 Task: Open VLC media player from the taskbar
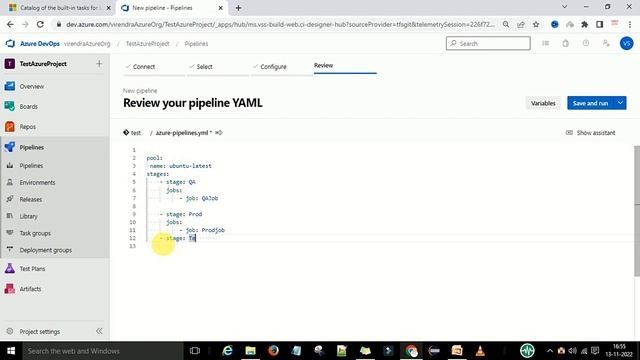480,351
